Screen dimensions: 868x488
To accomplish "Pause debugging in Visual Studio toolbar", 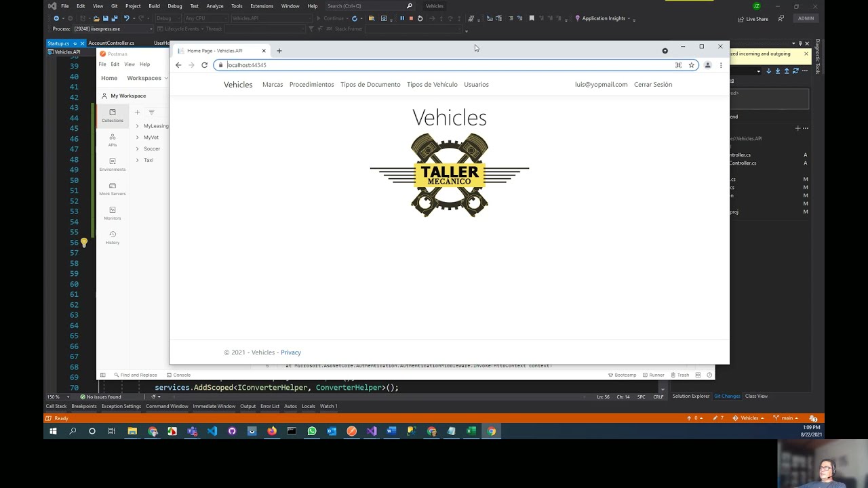I will click(x=401, y=18).
